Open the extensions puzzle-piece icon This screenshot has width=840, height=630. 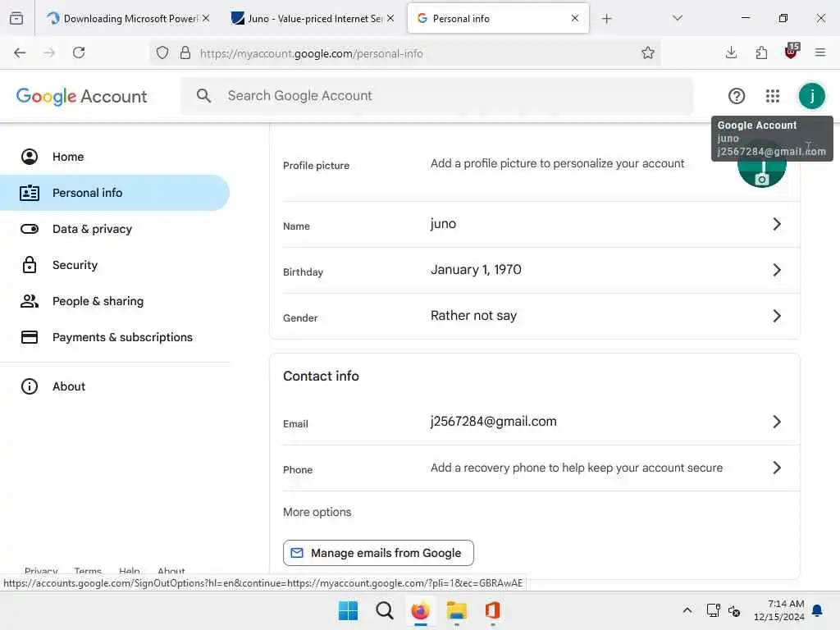[x=761, y=52]
